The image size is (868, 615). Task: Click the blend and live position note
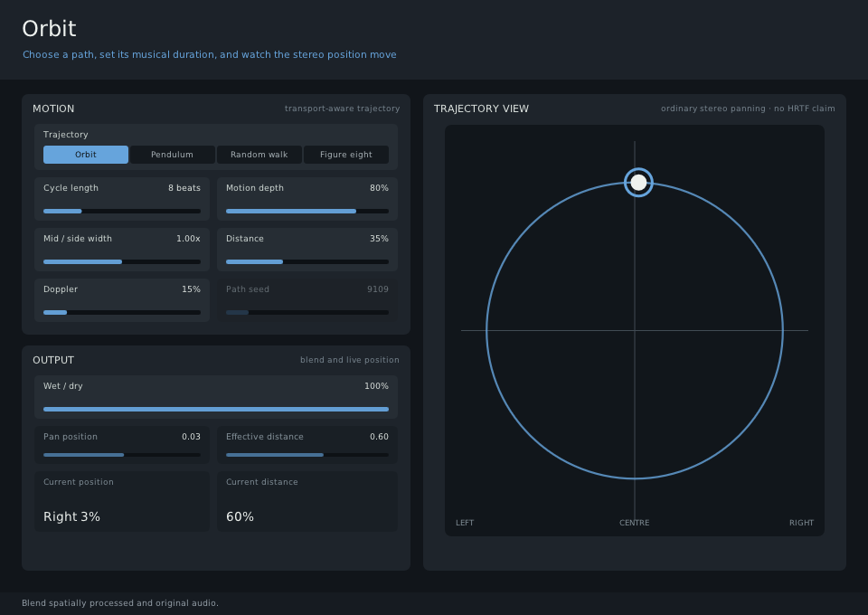pyautogui.click(x=349, y=360)
